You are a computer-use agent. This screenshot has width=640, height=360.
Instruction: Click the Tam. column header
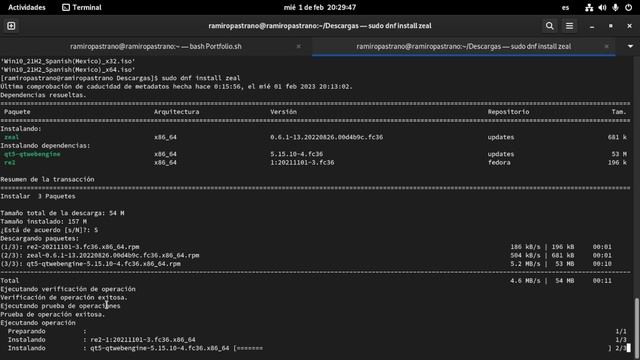pyautogui.click(x=619, y=112)
